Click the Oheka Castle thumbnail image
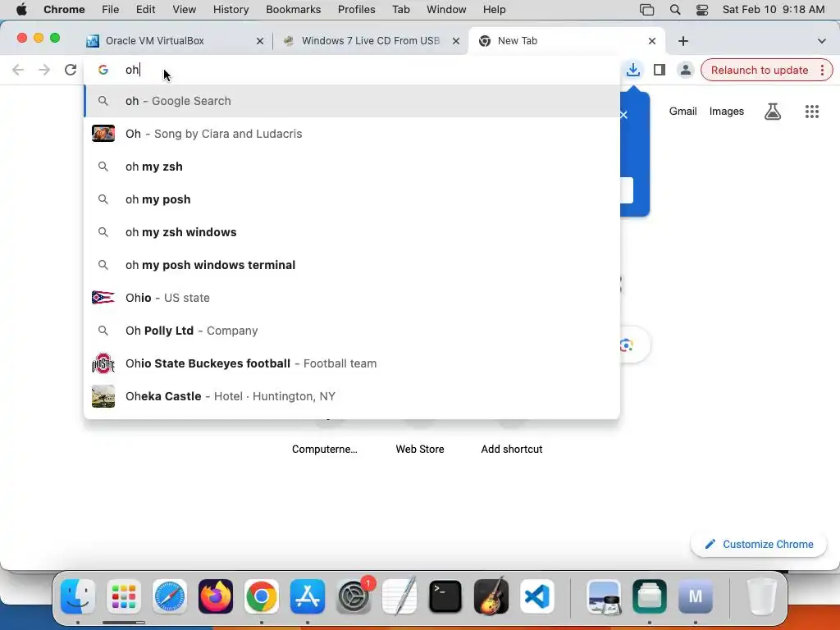 (103, 396)
